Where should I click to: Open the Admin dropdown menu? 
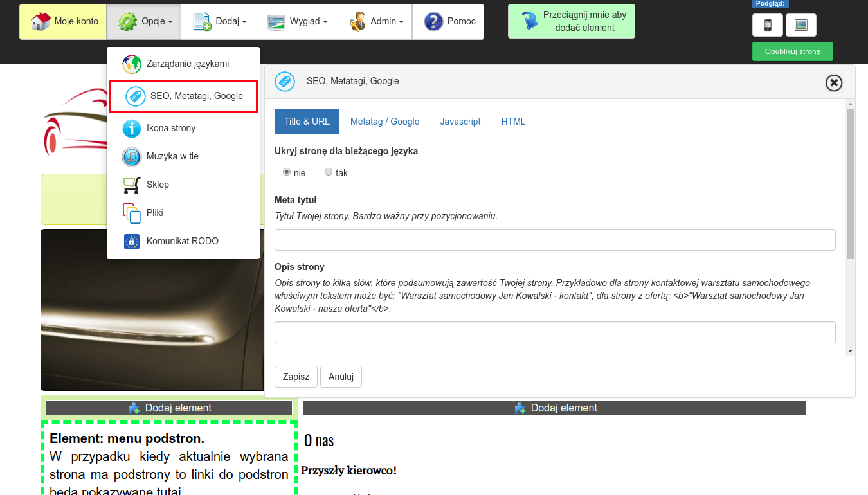(x=375, y=22)
